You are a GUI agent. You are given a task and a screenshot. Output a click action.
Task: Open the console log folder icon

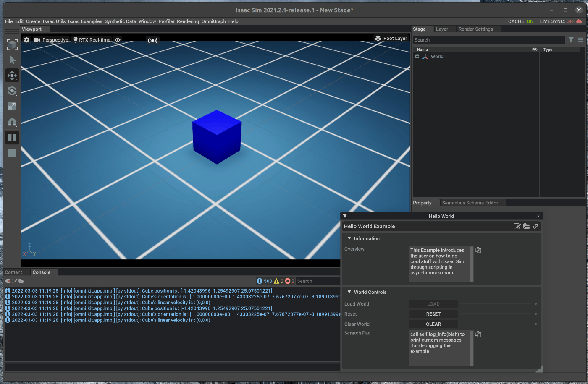[x=21, y=281]
